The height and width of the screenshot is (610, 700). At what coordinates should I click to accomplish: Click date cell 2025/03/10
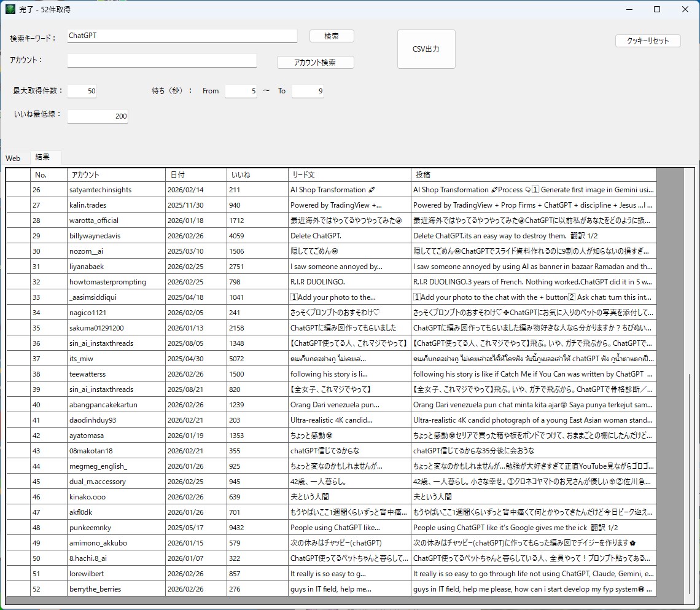tap(196, 251)
